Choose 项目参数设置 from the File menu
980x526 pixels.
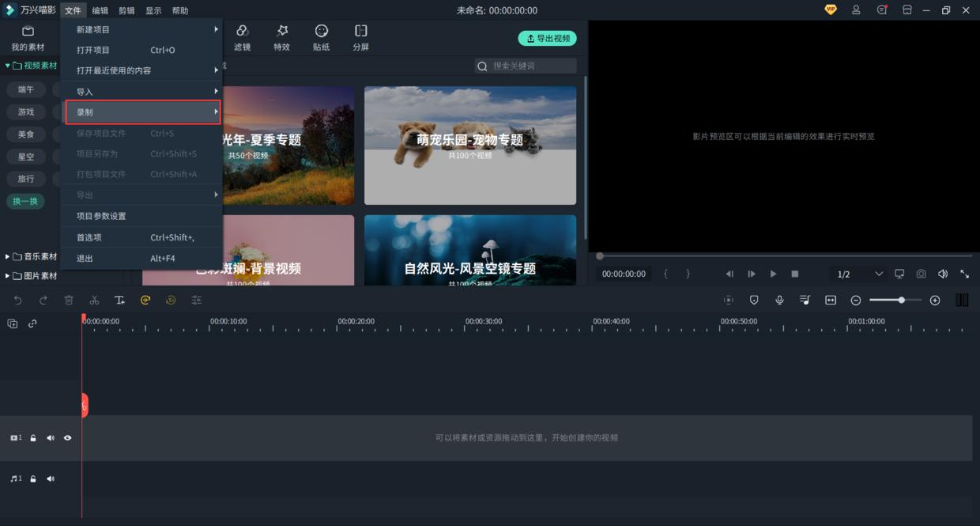point(101,216)
